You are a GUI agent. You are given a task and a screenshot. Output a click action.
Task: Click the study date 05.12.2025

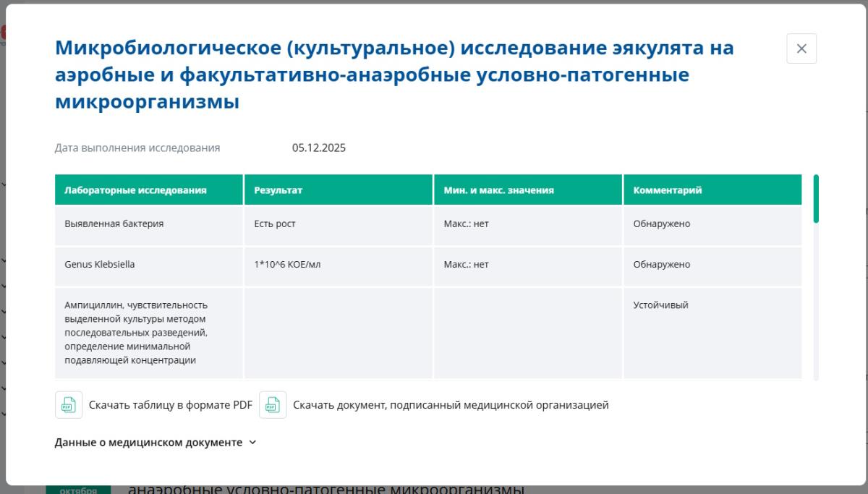tap(319, 148)
